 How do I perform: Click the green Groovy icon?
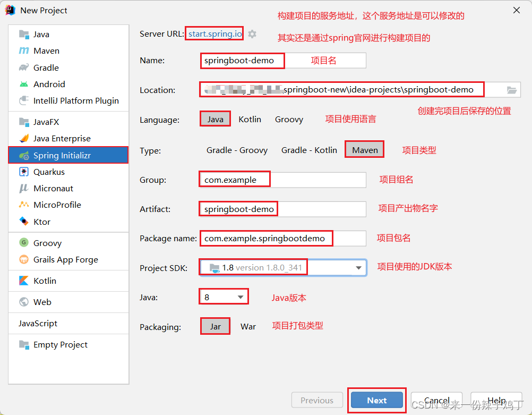(24, 242)
